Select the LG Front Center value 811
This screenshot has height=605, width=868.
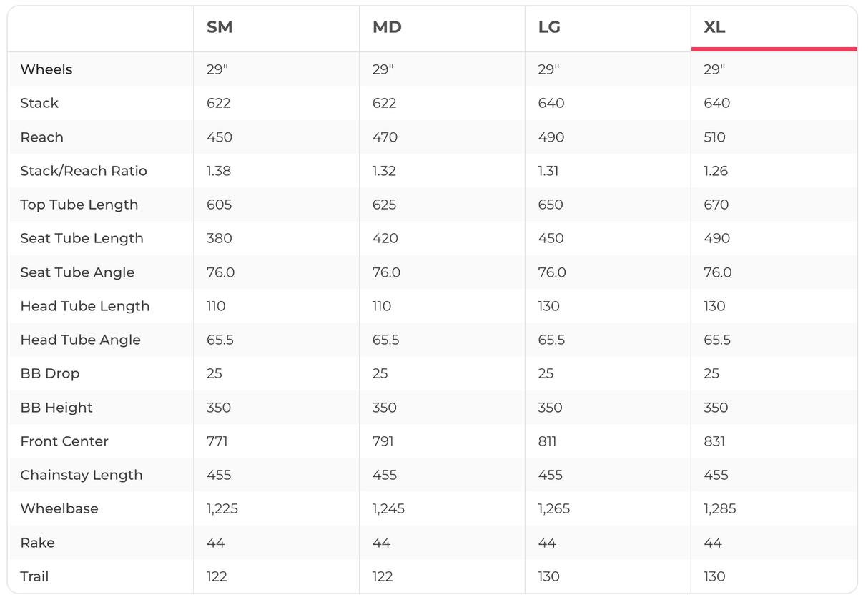tap(547, 441)
